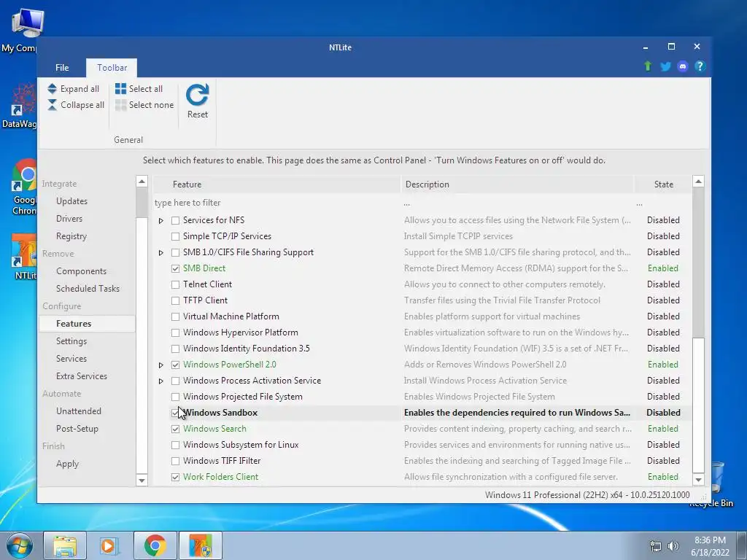This screenshot has width=747, height=560.
Task: Select the Windows TIFF IFilter row
Action: (422, 461)
